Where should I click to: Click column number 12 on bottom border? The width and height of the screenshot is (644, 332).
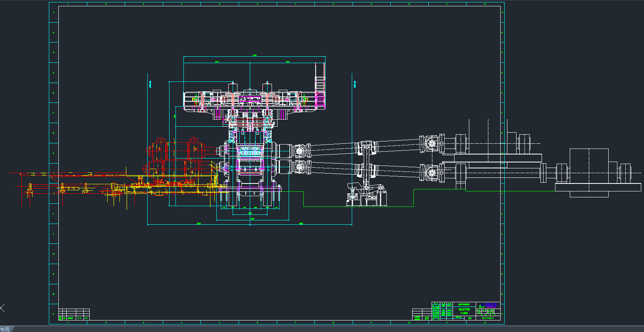484,322
